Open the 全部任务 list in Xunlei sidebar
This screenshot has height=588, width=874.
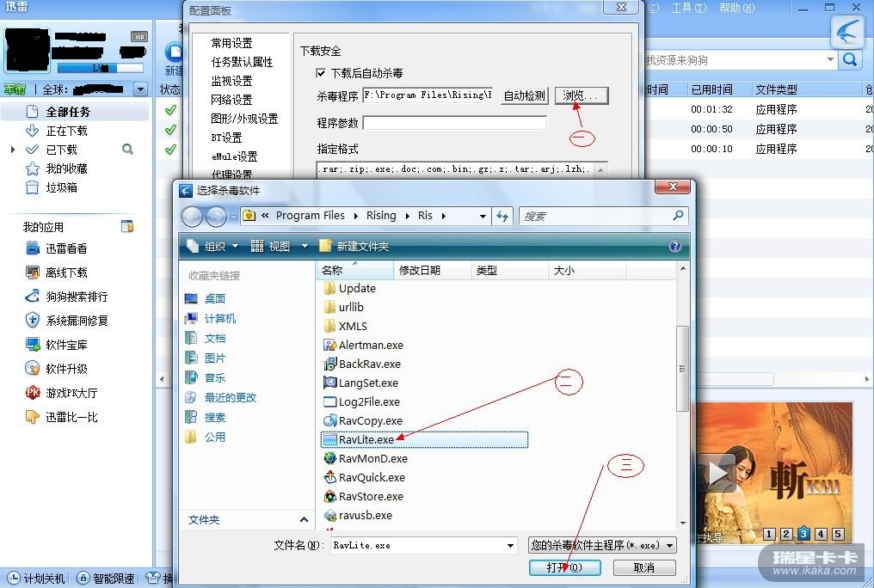tap(75, 112)
